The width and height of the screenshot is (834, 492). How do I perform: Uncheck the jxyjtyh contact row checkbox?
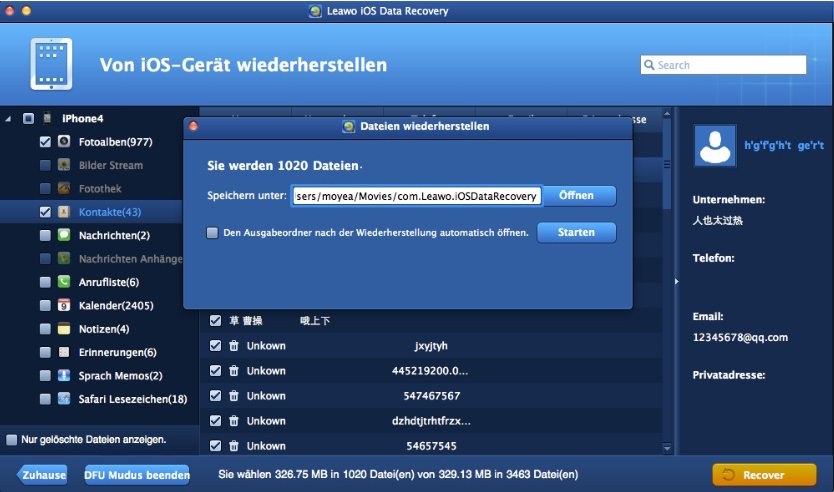(x=215, y=346)
